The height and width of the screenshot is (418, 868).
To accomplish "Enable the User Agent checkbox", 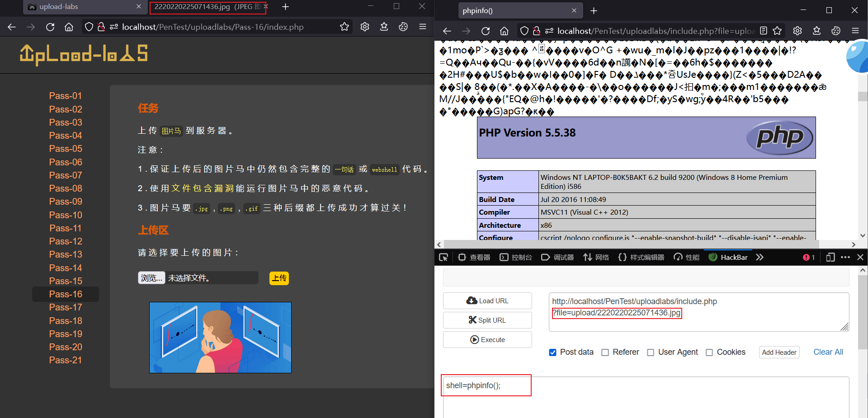I will 651,352.
